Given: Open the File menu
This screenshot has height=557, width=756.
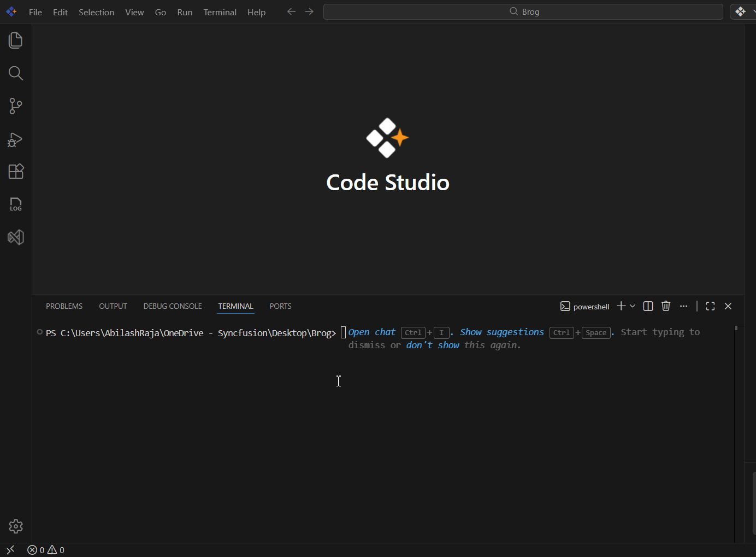Looking at the screenshot, I should (x=36, y=12).
